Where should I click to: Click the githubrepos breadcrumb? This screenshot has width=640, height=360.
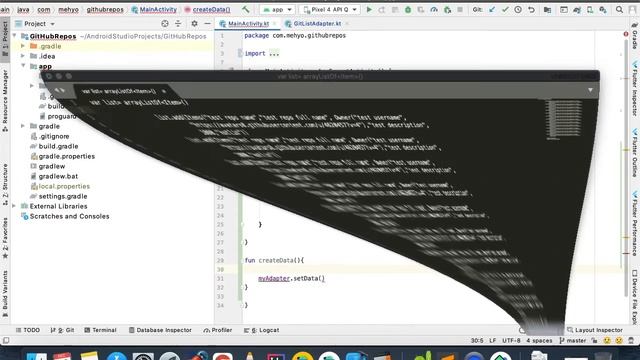tap(105, 9)
